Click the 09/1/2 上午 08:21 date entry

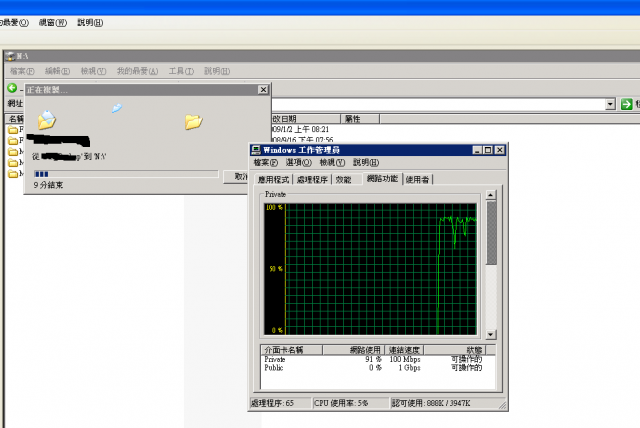click(x=300, y=129)
